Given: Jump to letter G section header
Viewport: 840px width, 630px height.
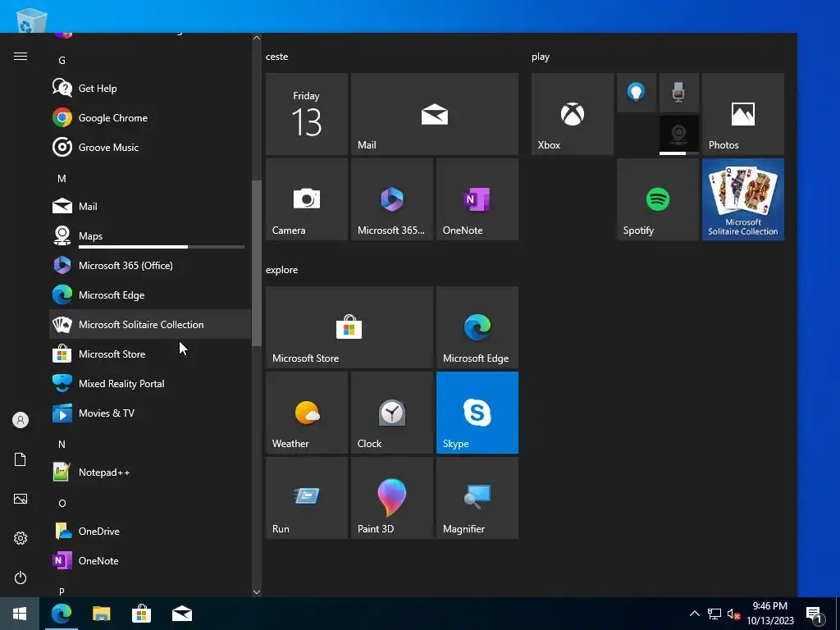Looking at the screenshot, I should tap(62, 61).
